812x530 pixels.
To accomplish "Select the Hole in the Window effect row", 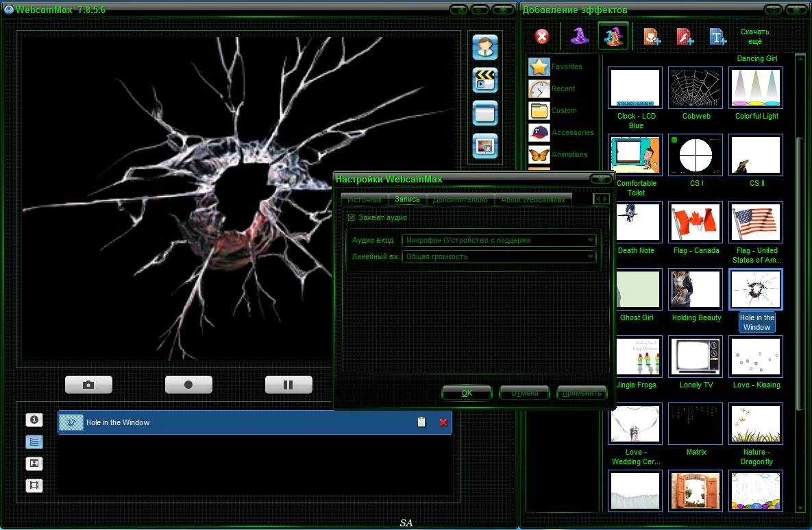I will (x=255, y=422).
